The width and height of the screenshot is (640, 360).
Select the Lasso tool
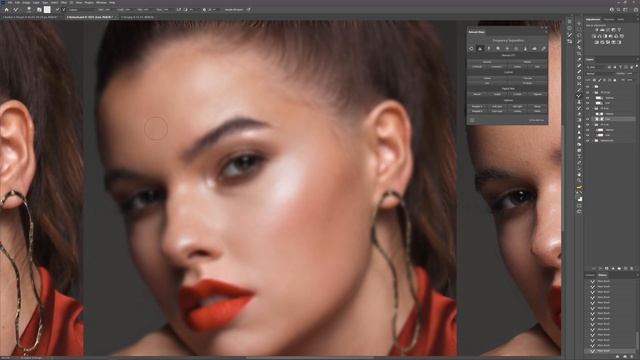click(579, 35)
